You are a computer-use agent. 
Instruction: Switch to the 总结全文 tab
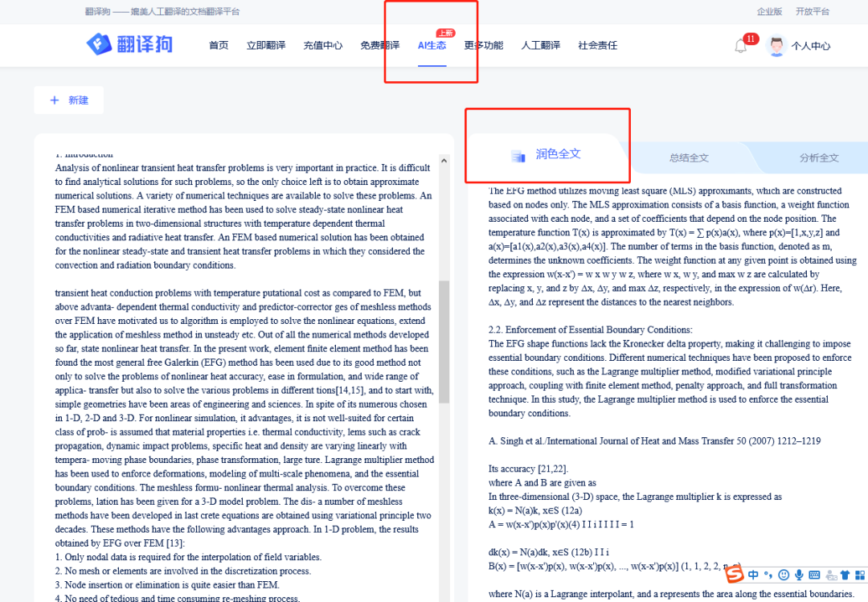(x=690, y=158)
